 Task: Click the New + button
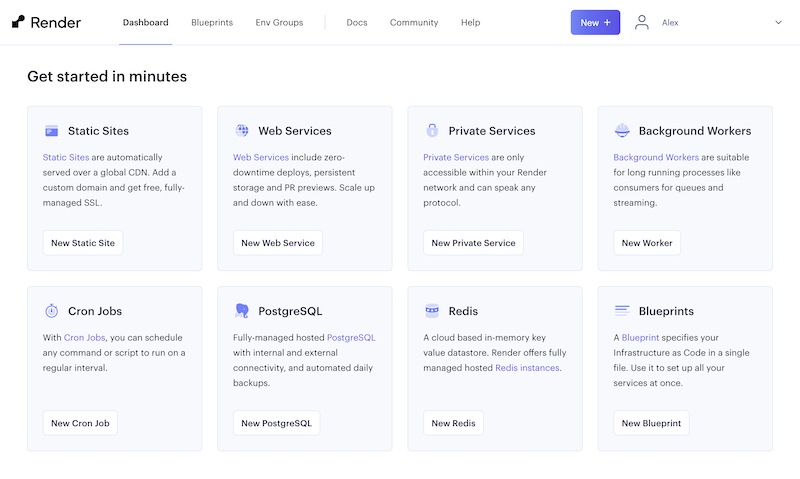[x=595, y=22]
